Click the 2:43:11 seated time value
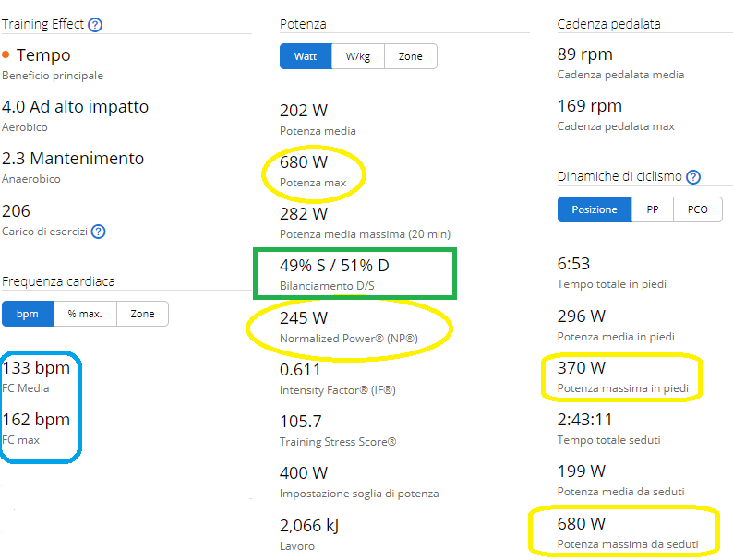The width and height of the screenshot is (733, 560). (584, 420)
